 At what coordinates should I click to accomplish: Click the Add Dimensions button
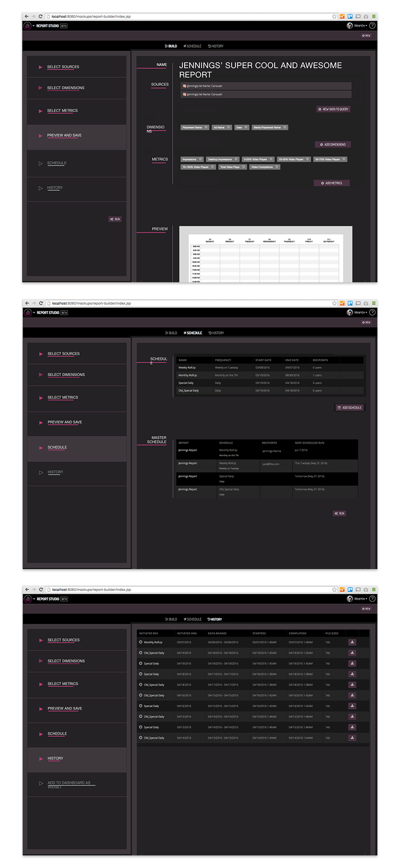click(333, 145)
